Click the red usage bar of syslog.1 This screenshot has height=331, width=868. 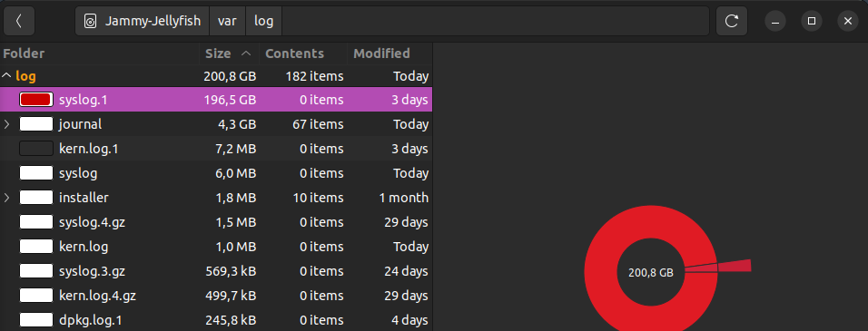[x=36, y=100]
